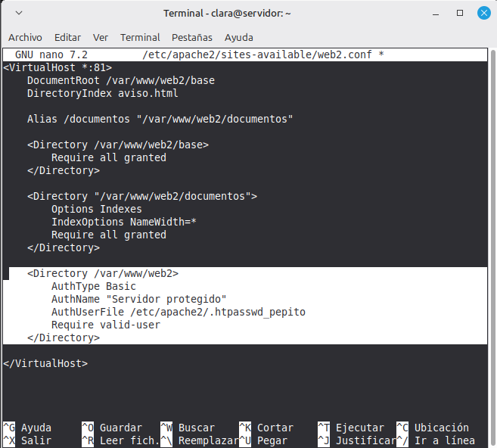Open the Editar menu
The height and width of the screenshot is (448, 497).
coord(67,37)
